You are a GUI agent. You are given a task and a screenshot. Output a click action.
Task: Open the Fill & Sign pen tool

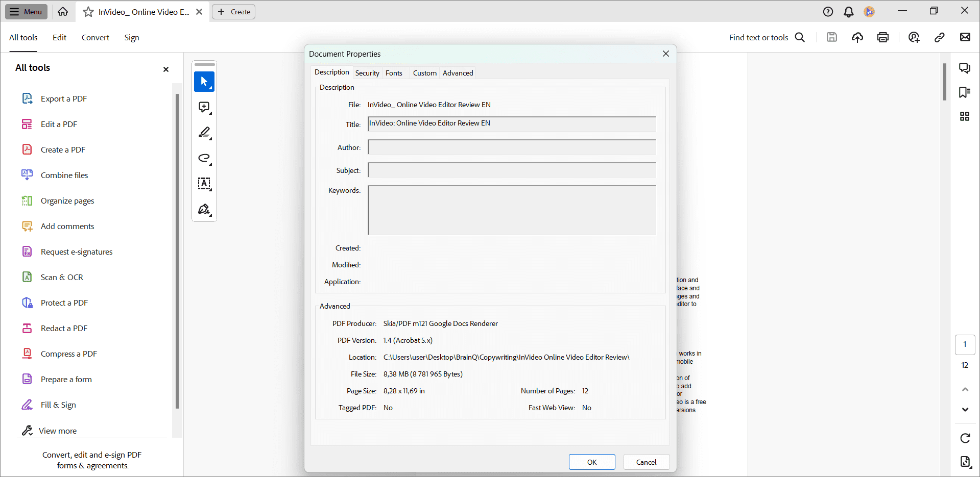(x=204, y=209)
